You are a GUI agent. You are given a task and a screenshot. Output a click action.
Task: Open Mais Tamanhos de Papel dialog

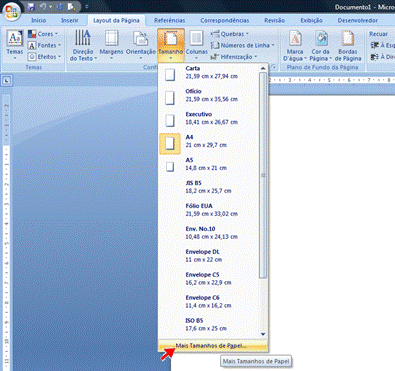click(213, 346)
